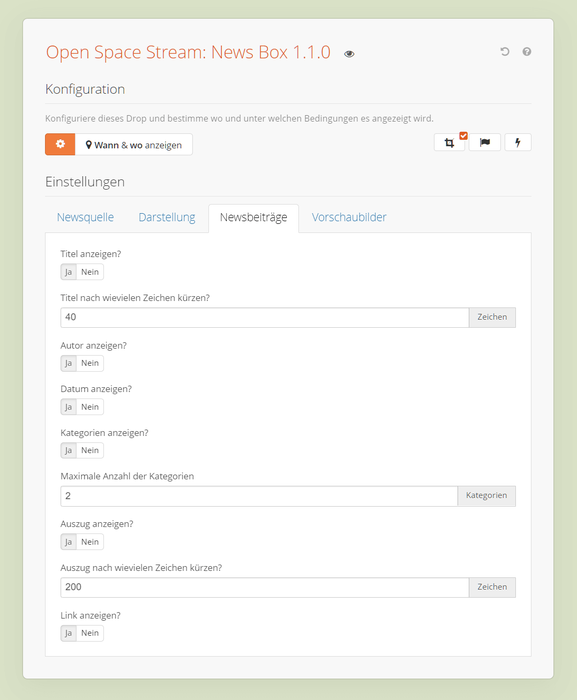Image resolution: width=577 pixels, height=700 pixels.
Task: Click the 'Maximale Anzahl der Kategorien' label
Action: [x=127, y=476]
